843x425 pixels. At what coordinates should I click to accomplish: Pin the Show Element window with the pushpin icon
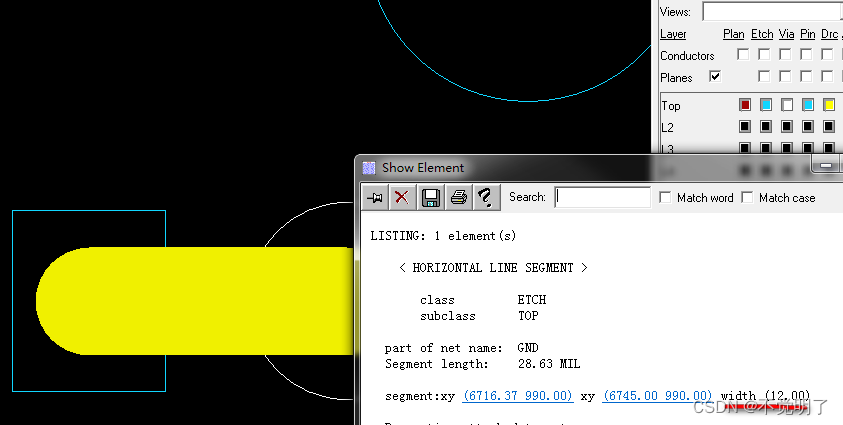[375, 198]
